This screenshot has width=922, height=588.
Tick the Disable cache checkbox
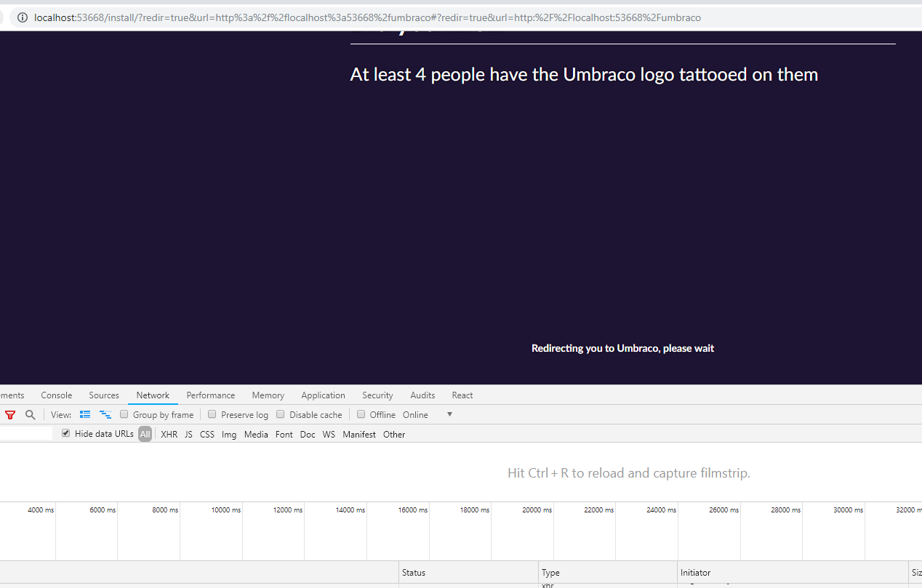281,414
